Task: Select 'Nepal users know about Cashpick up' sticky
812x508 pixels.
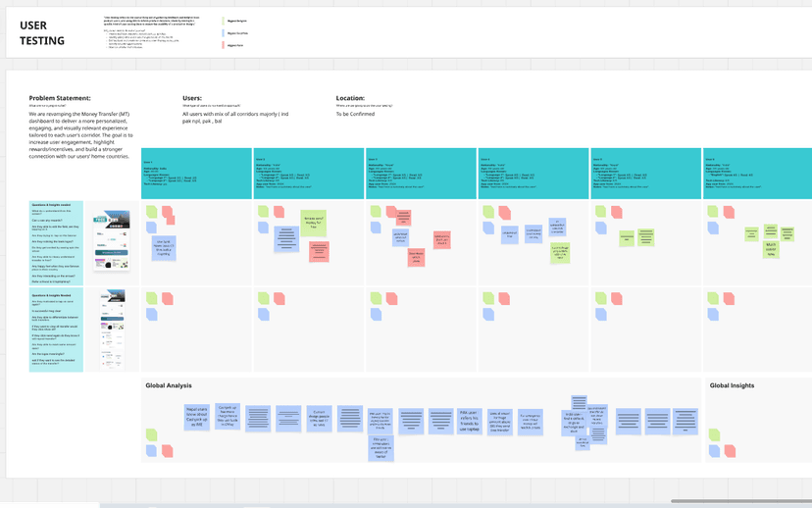Action: tap(197, 417)
